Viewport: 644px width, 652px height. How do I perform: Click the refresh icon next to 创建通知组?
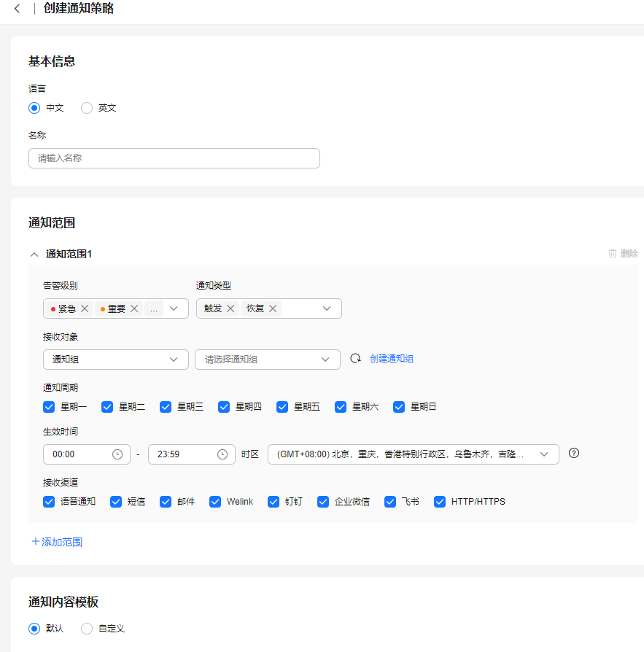[x=355, y=359]
